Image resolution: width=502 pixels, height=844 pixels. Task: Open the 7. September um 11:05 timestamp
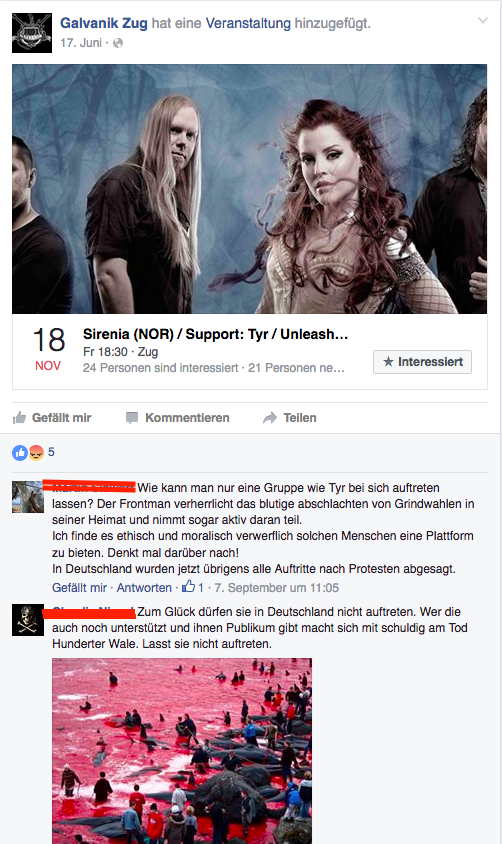(277, 588)
